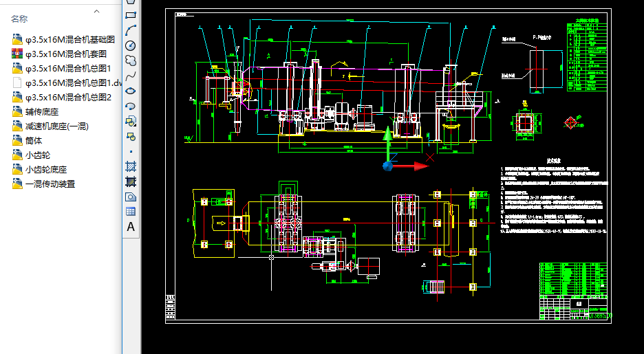Select the Point tool
The height and width of the screenshot is (354, 644).
(131, 151)
